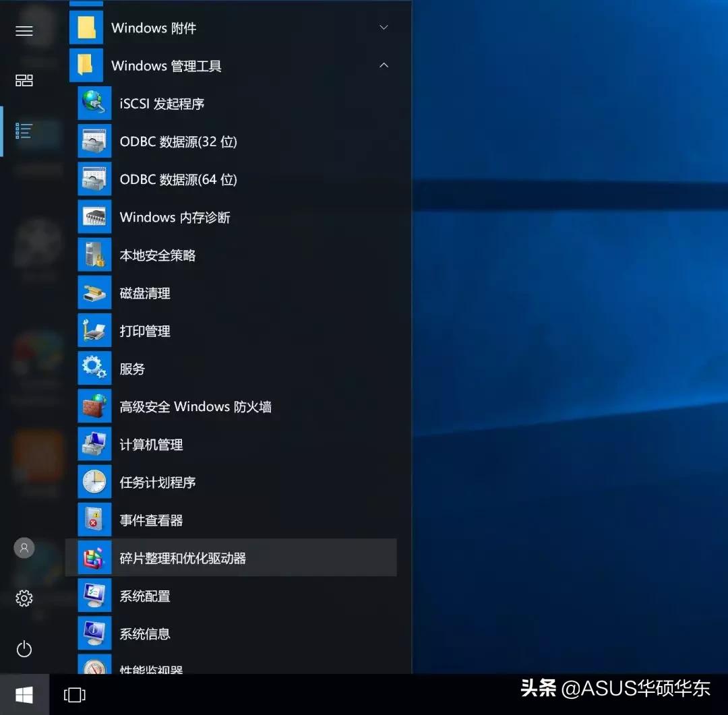Image resolution: width=728 pixels, height=715 pixels.
Task: Launch 高级安全 Windows 防火墙
Action: (x=195, y=406)
